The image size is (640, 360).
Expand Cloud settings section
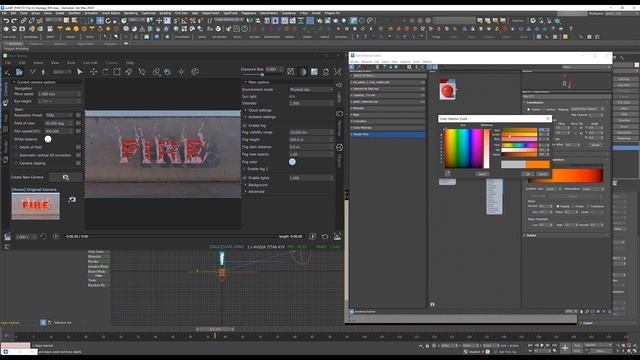point(246,110)
